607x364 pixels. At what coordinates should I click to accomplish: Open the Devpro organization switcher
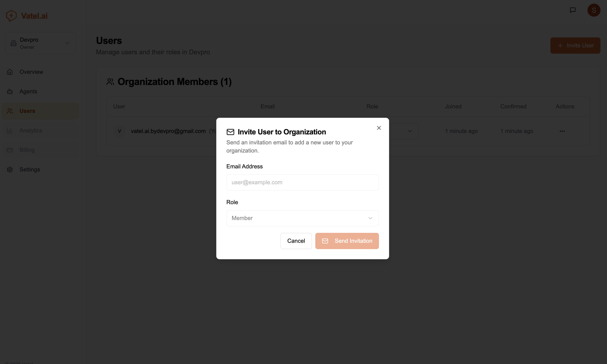tap(40, 43)
